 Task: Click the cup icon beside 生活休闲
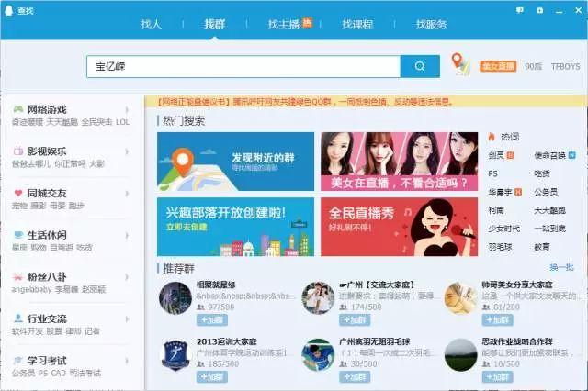[18, 235]
